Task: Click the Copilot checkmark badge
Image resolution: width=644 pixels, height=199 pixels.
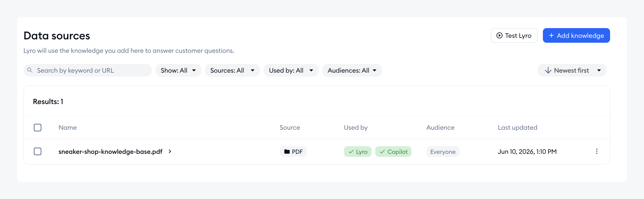Action: click(393, 152)
